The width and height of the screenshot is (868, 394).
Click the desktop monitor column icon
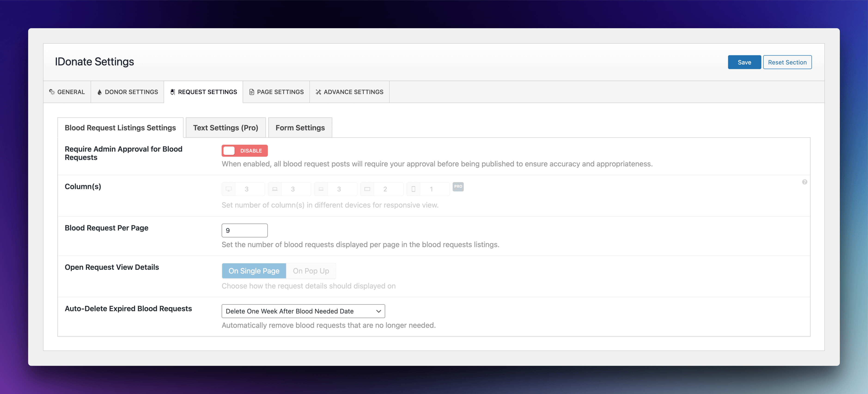click(228, 189)
